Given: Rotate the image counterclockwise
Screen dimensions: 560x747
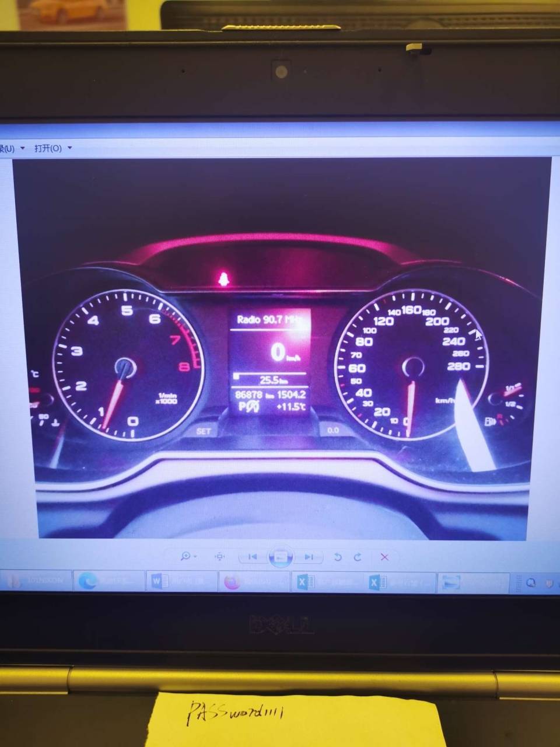Looking at the screenshot, I should (337, 557).
